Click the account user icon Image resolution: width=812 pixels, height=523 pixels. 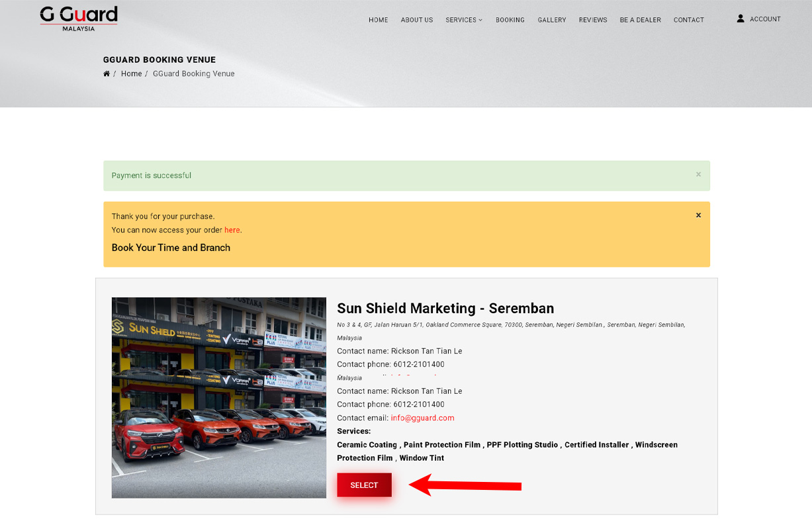point(741,19)
